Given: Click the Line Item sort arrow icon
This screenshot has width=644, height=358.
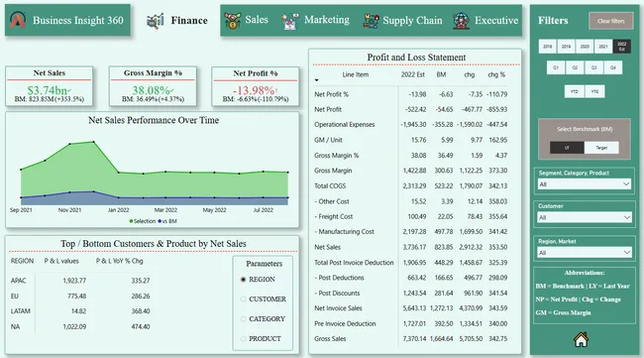Looking at the screenshot, I should [317, 80].
